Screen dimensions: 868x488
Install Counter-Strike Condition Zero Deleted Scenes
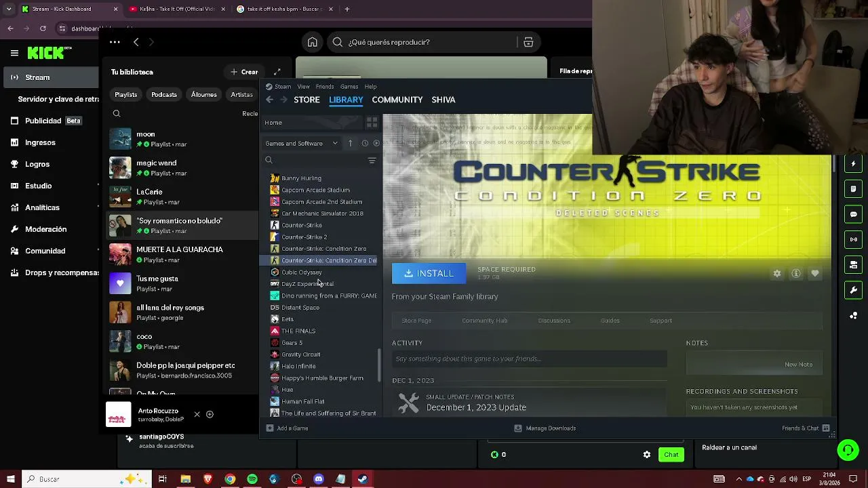pyautogui.click(x=429, y=273)
